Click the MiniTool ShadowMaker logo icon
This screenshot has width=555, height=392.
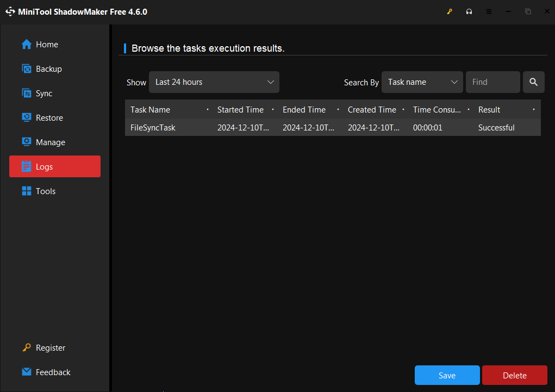(10, 11)
